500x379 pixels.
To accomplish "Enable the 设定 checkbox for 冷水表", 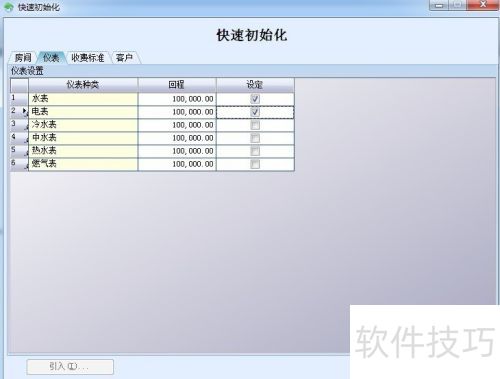I will click(x=255, y=125).
